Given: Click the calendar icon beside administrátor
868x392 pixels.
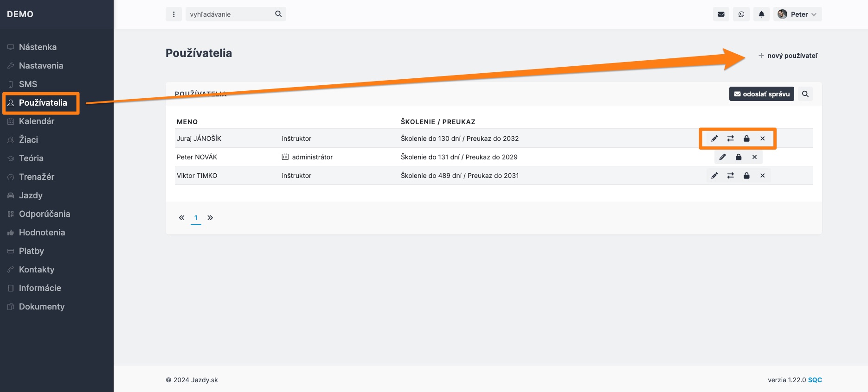Looking at the screenshot, I should tap(285, 157).
